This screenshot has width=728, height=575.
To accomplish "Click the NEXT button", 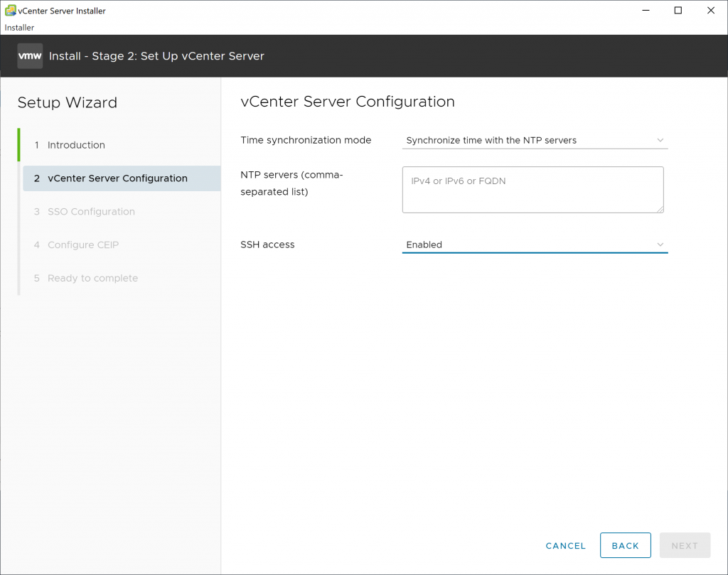I will point(685,545).
